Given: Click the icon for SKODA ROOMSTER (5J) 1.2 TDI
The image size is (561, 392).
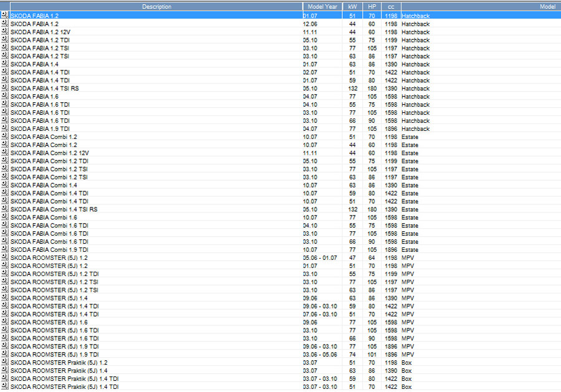Looking at the screenshot, I should [x=4, y=273].
